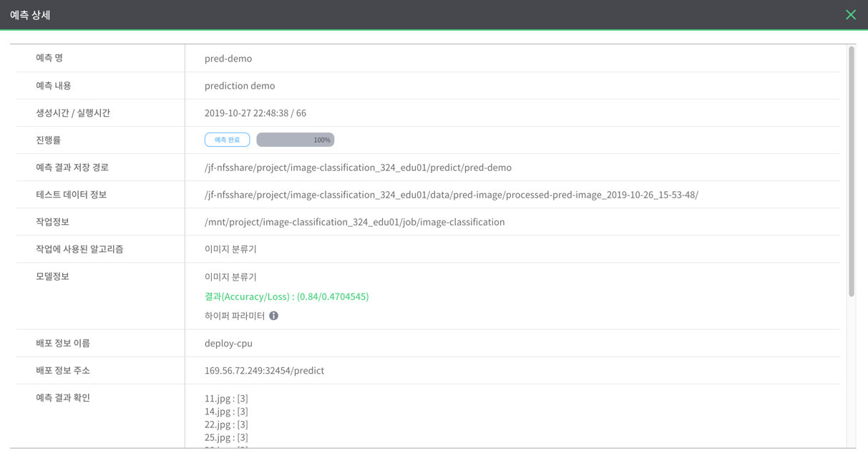Click the 예측 완료 status badge

pyautogui.click(x=227, y=140)
